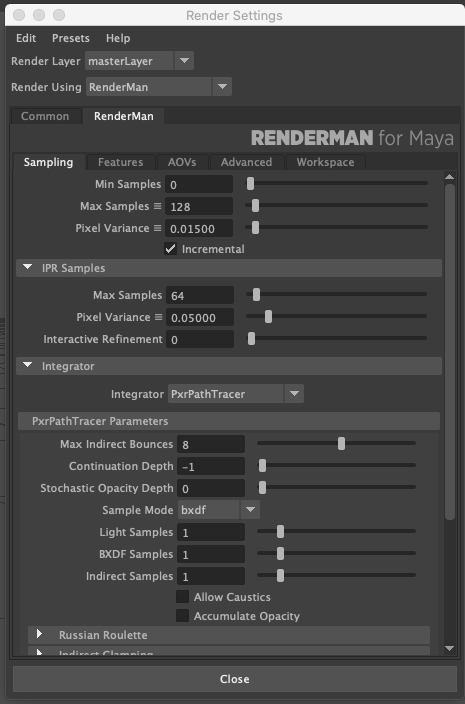Open the Workspace tab
The height and width of the screenshot is (704, 465).
tap(325, 162)
